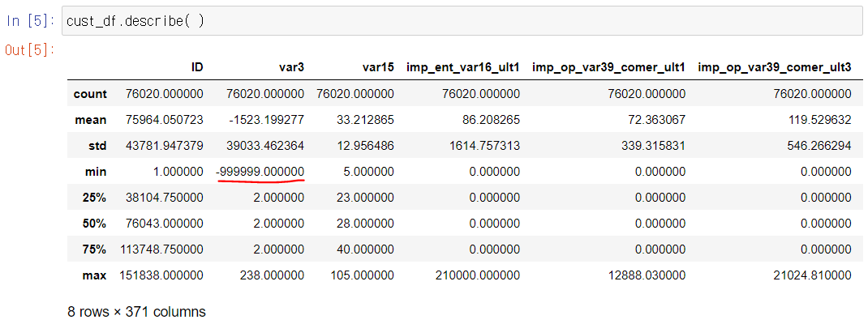Click var15 min value 5.000000
Screen dimensions: 868x324
[370, 172]
